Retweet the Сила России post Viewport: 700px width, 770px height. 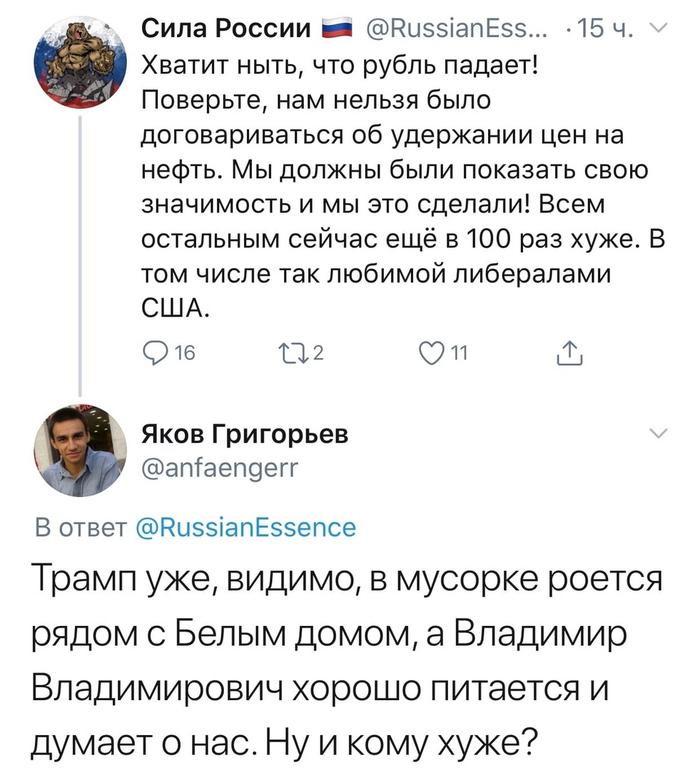click(294, 351)
